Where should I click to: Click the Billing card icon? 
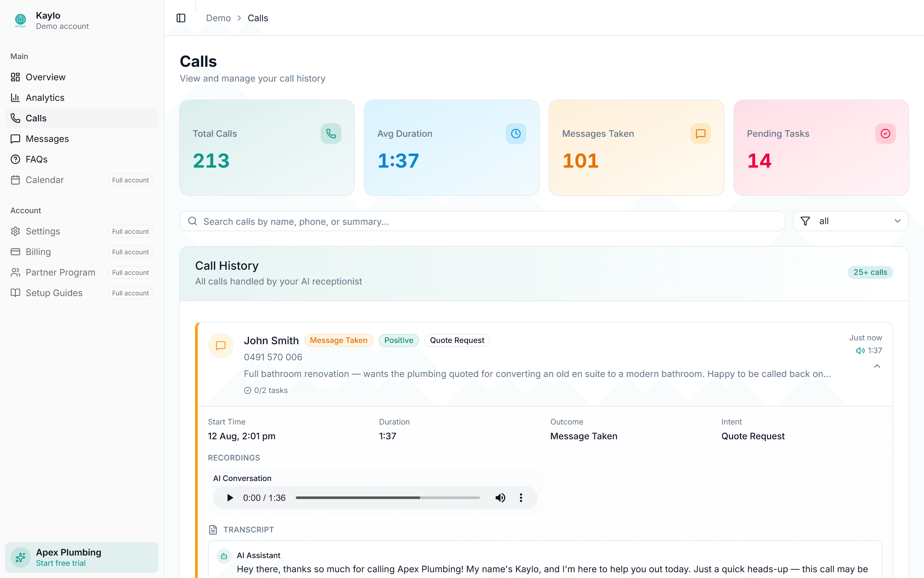15,252
